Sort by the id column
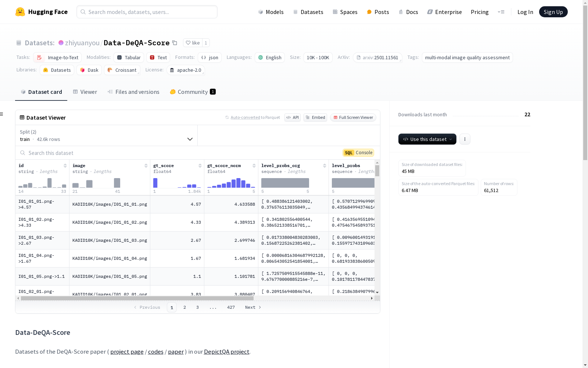This screenshot has height=368, width=588. click(x=65, y=166)
